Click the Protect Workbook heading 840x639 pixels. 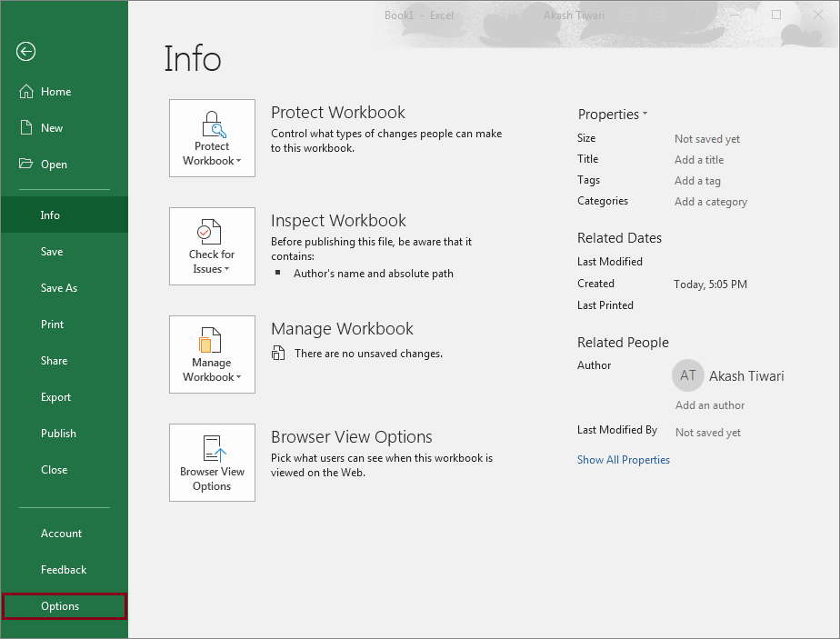[x=338, y=113]
